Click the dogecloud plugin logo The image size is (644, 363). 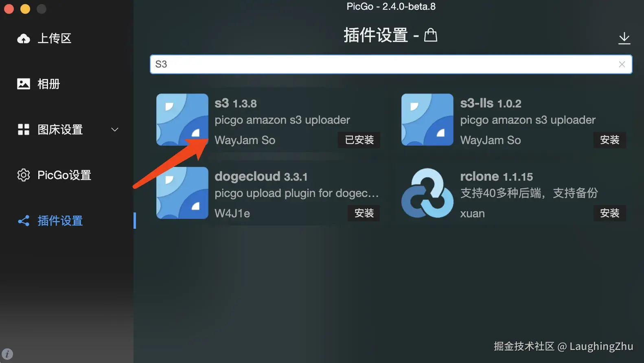tap(182, 193)
